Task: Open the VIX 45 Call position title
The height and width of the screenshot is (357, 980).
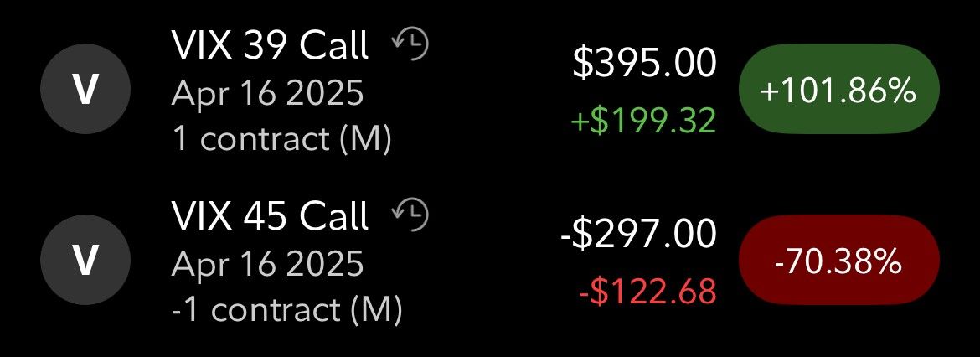Action: [x=270, y=215]
